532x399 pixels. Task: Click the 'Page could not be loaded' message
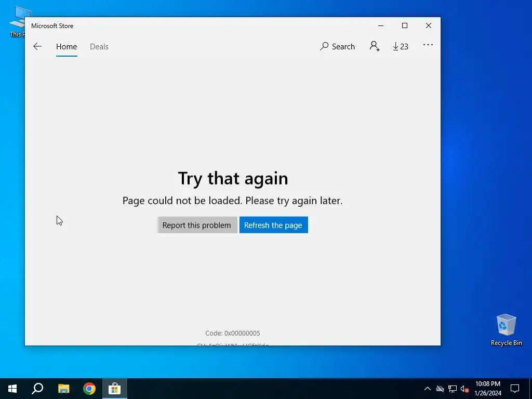click(232, 201)
